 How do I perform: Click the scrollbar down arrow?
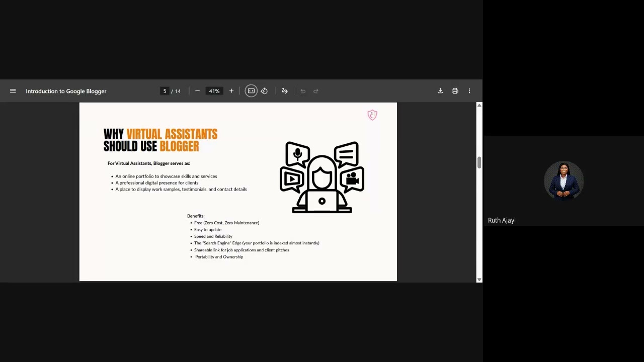pos(479,280)
